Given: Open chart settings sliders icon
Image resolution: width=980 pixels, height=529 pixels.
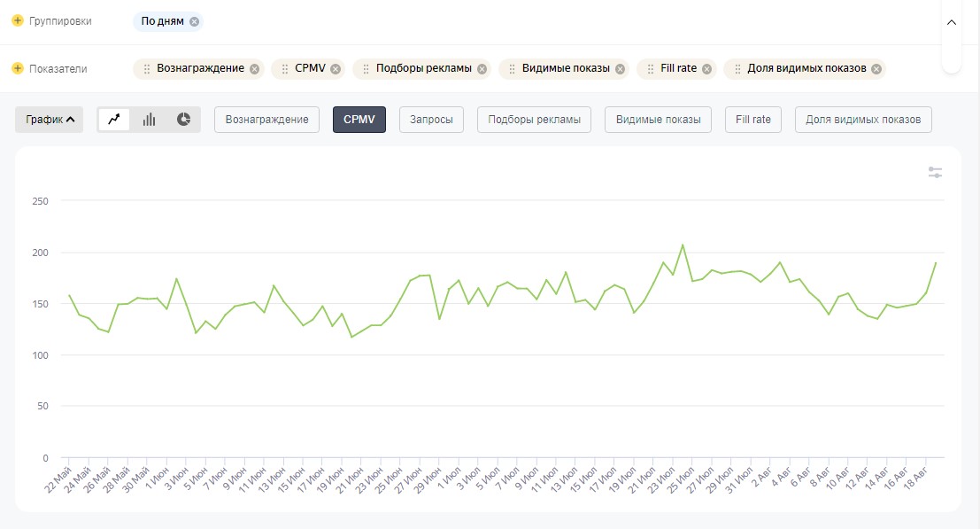Looking at the screenshot, I should click(935, 173).
